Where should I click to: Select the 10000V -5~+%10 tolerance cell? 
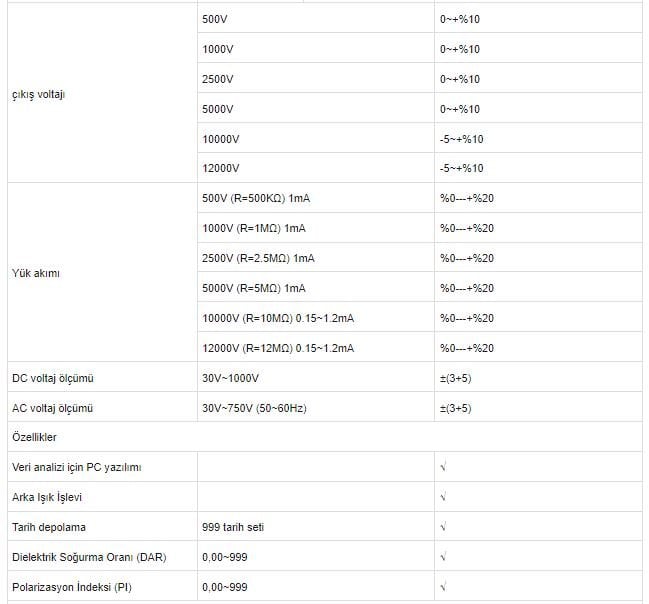(x=538, y=138)
